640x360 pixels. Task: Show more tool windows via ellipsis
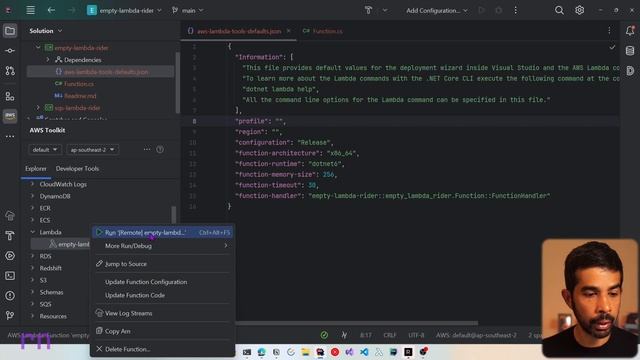(10, 136)
